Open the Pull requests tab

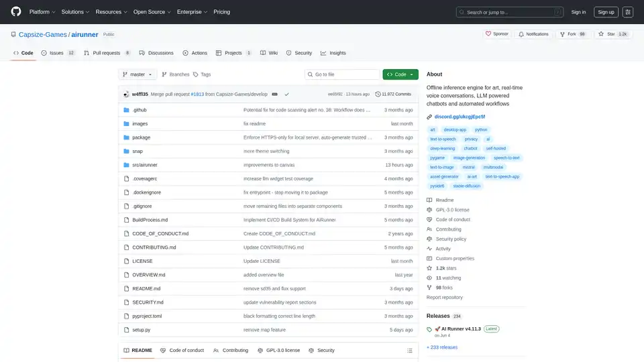tap(107, 53)
